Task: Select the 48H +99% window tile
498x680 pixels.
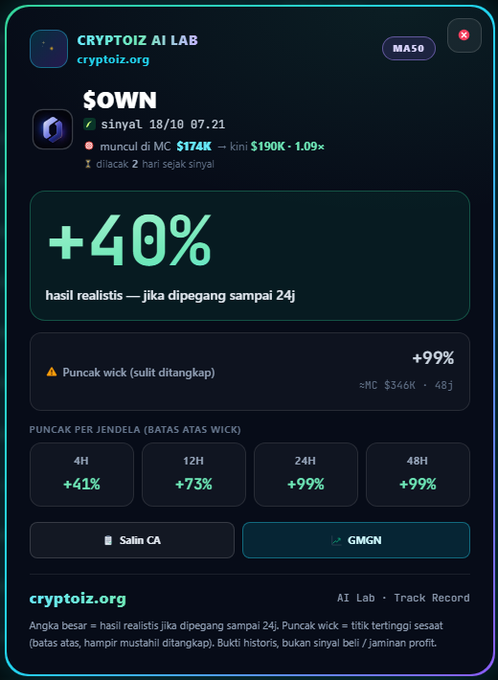Action: [418, 474]
